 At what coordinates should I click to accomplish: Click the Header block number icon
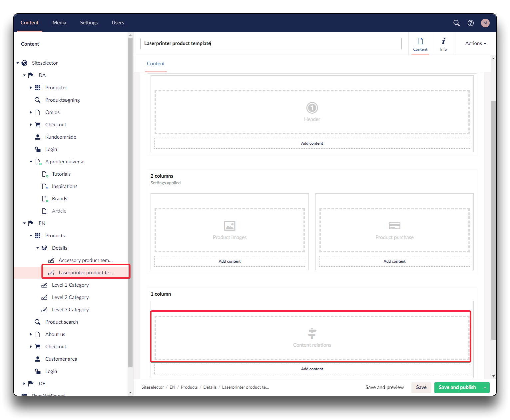click(312, 108)
